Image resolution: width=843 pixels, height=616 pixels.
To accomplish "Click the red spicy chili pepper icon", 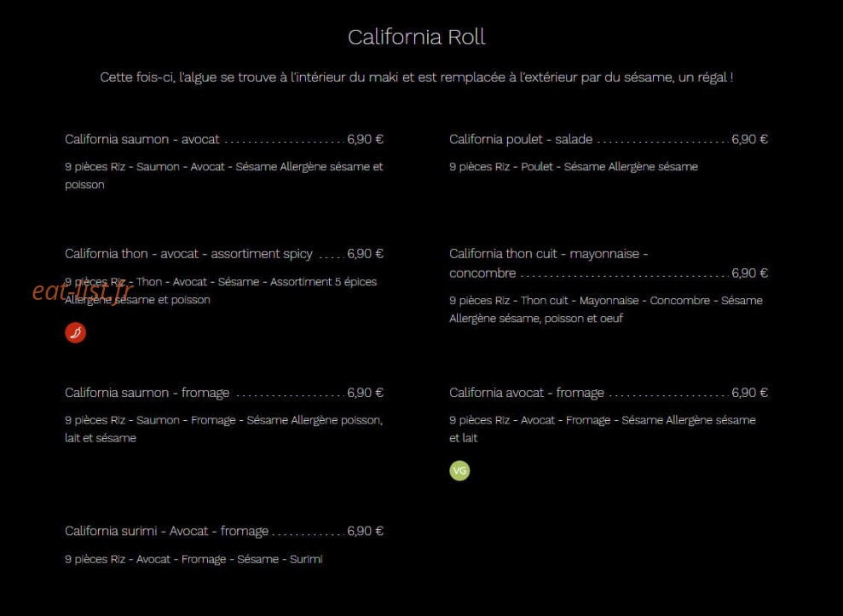I will coord(75,333).
